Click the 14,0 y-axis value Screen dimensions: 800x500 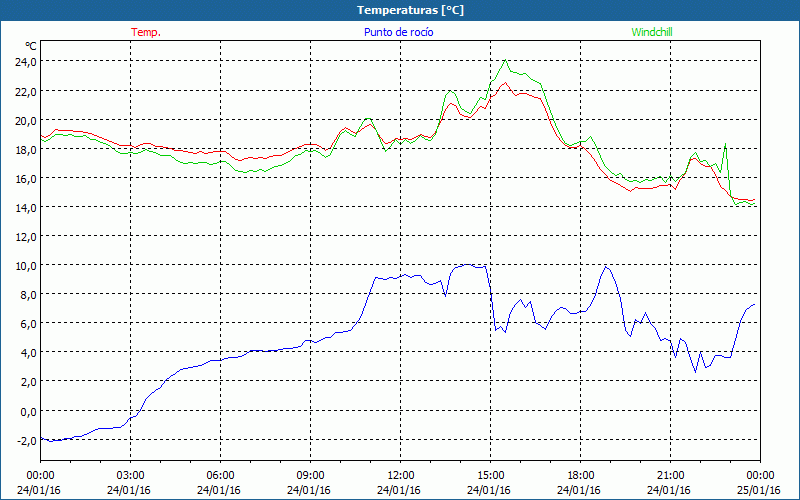[26, 208]
